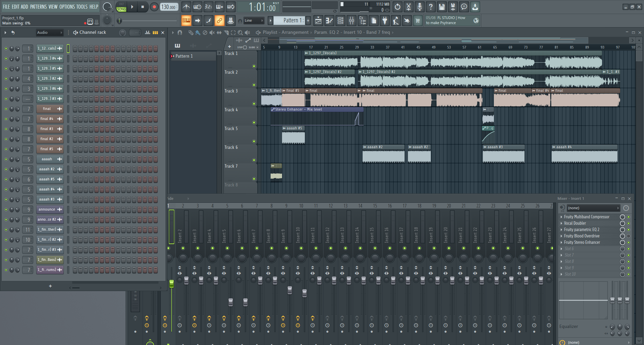Toggle Track 1 mute LED in Playlist
The image size is (644, 345).
(254, 66)
